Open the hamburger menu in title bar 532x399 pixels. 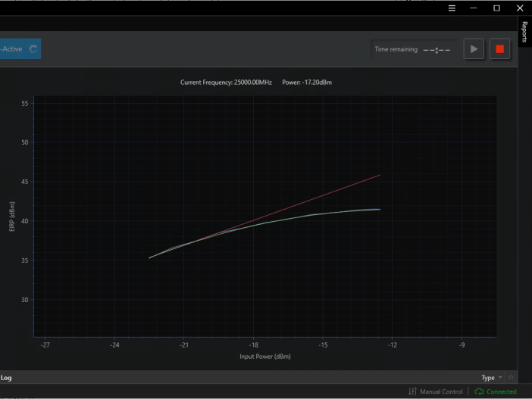(x=452, y=8)
